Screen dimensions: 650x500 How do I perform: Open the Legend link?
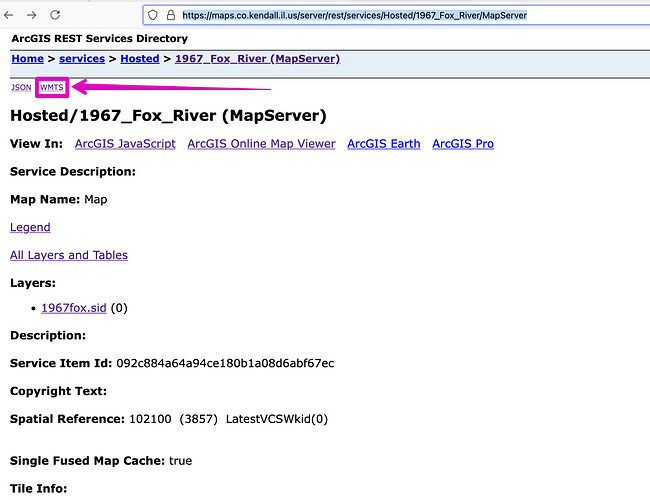point(30,227)
